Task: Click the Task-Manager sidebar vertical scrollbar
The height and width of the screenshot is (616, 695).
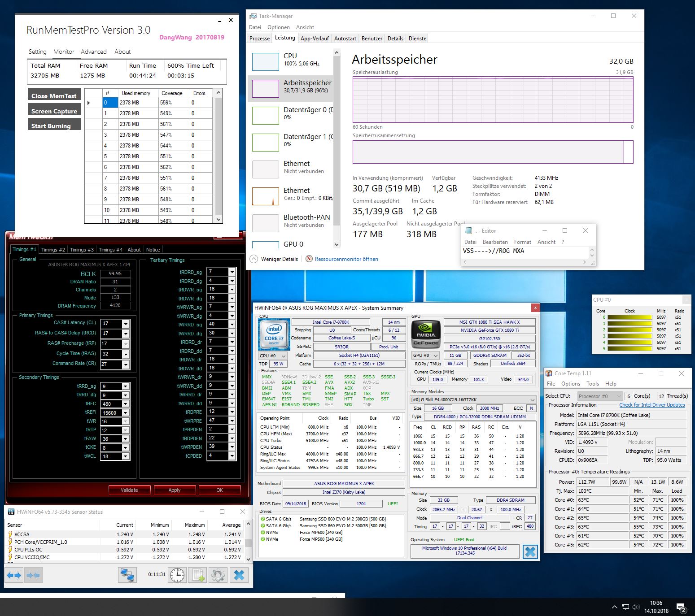Action: click(337, 148)
